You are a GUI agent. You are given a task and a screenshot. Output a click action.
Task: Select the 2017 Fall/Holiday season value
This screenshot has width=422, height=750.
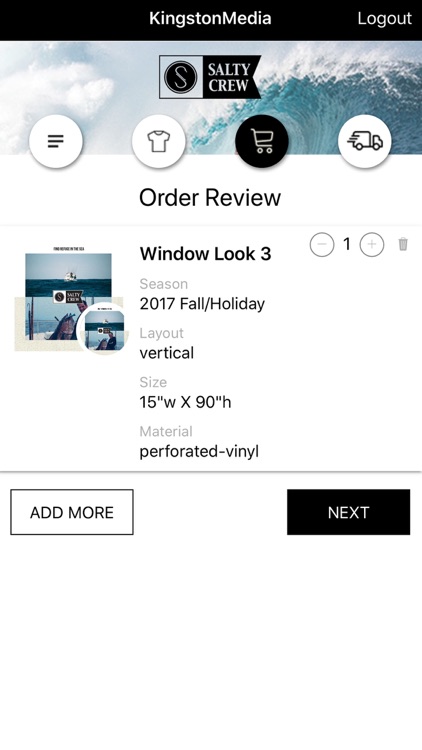click(202, 304)
